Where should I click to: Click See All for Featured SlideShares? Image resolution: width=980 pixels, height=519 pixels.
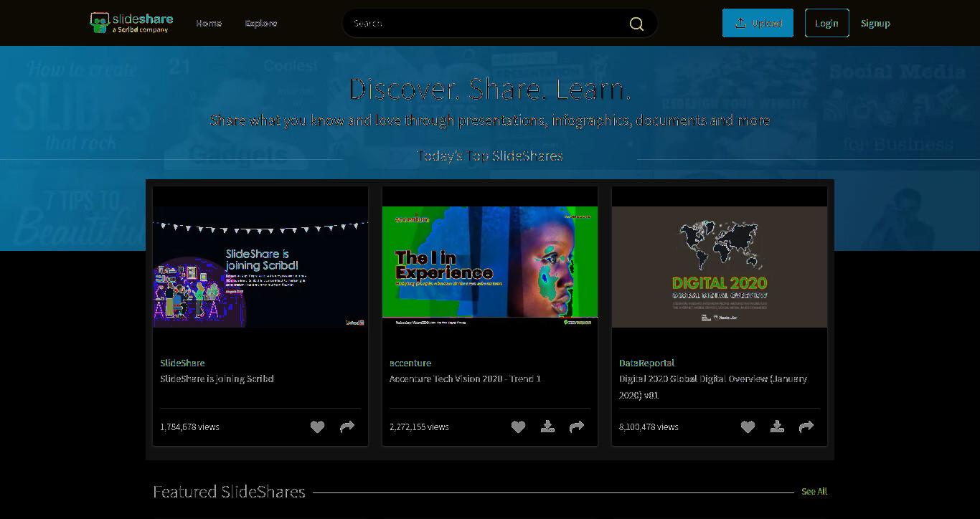click(814, 491)
